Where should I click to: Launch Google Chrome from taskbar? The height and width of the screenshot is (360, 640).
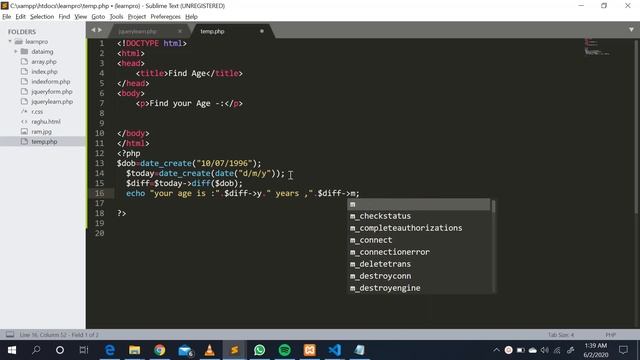click(160, 350)
